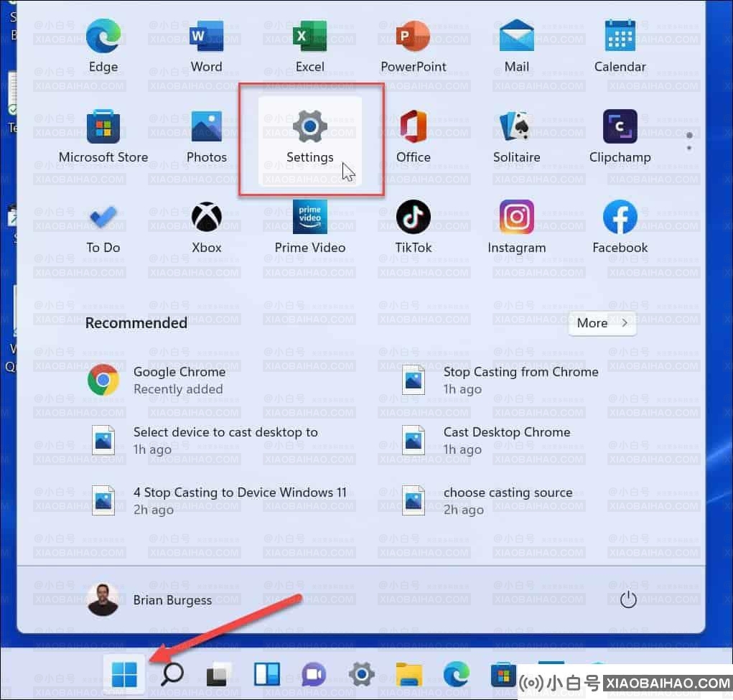
Task: Open Prime Video app
Action: tap(310, 228)
